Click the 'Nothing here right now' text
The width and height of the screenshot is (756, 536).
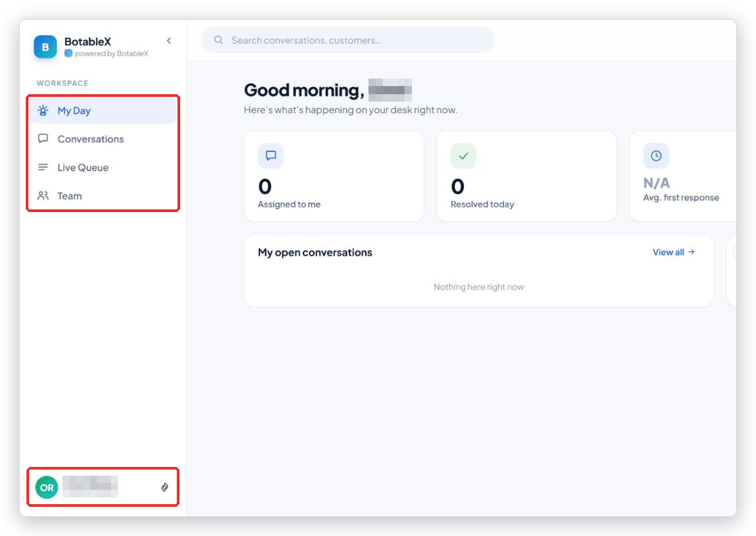[x=479, y=287]
